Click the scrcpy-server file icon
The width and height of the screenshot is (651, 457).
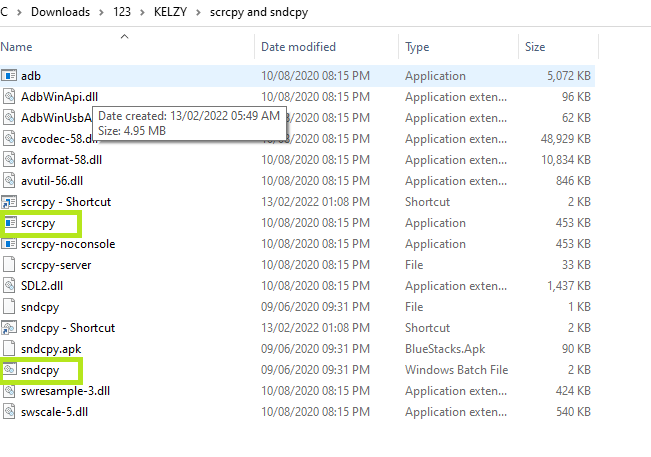point(9,265)
